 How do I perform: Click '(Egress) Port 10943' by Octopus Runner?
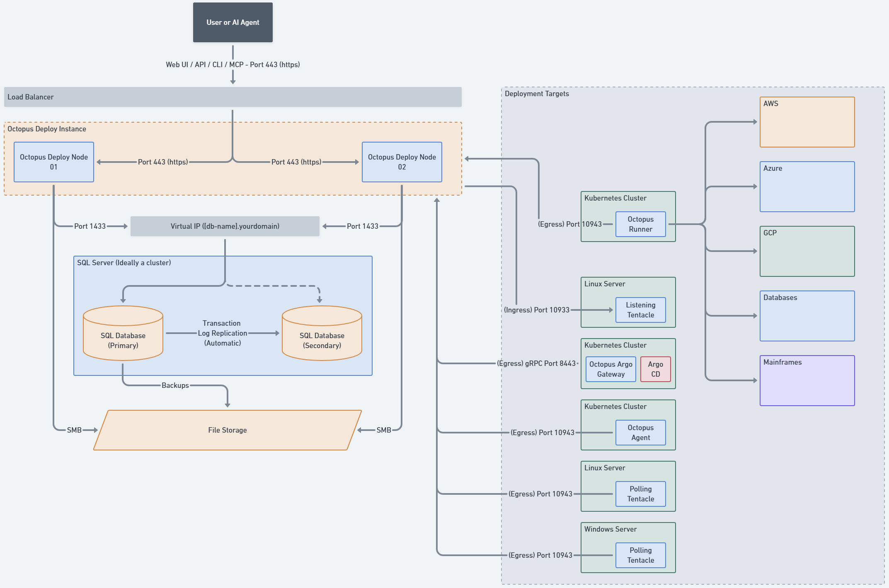point(570,224)
